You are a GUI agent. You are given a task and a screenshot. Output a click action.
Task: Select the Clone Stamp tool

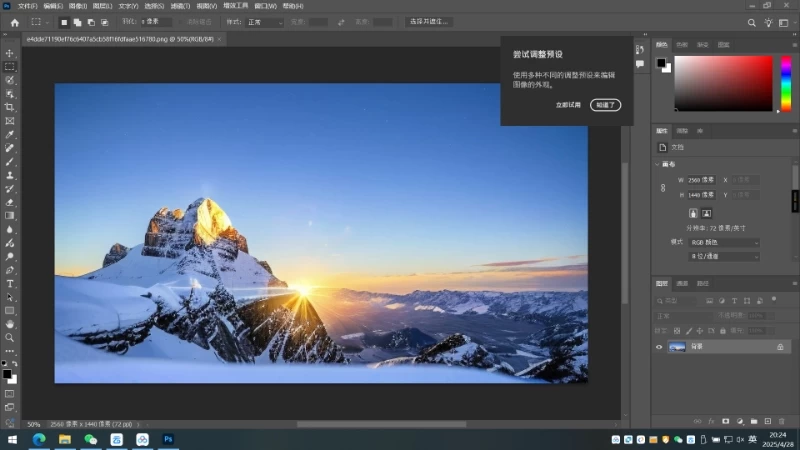pos(10,176)
